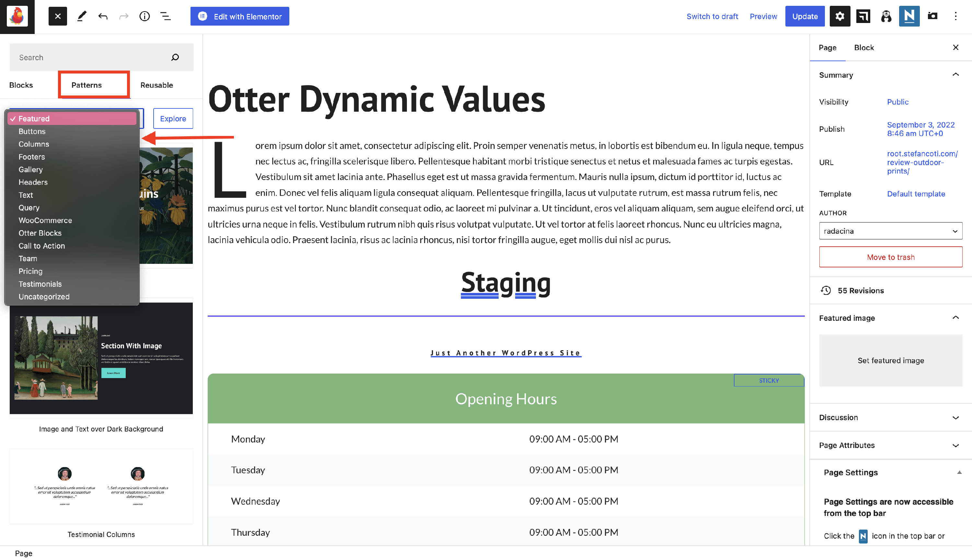Viewport: 972px width, 560px height.
Task: Click the camera icon in top bar
Action: tap(932, 16)
